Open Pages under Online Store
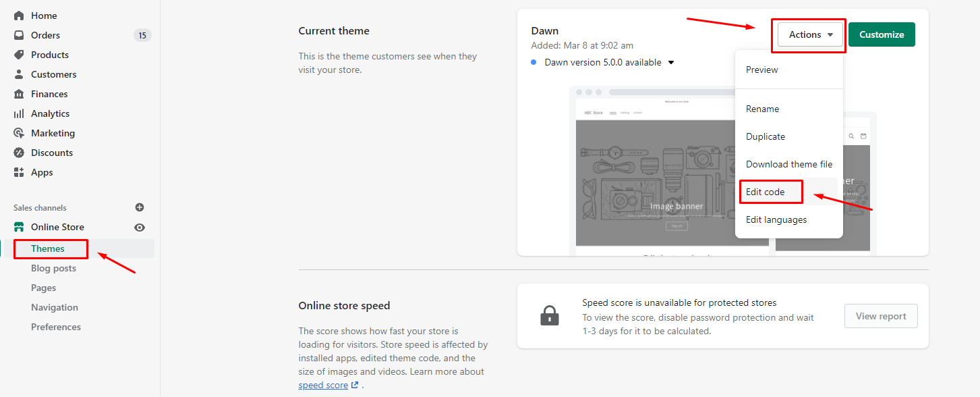Screen dimensions: 980x397 point(43,288)
